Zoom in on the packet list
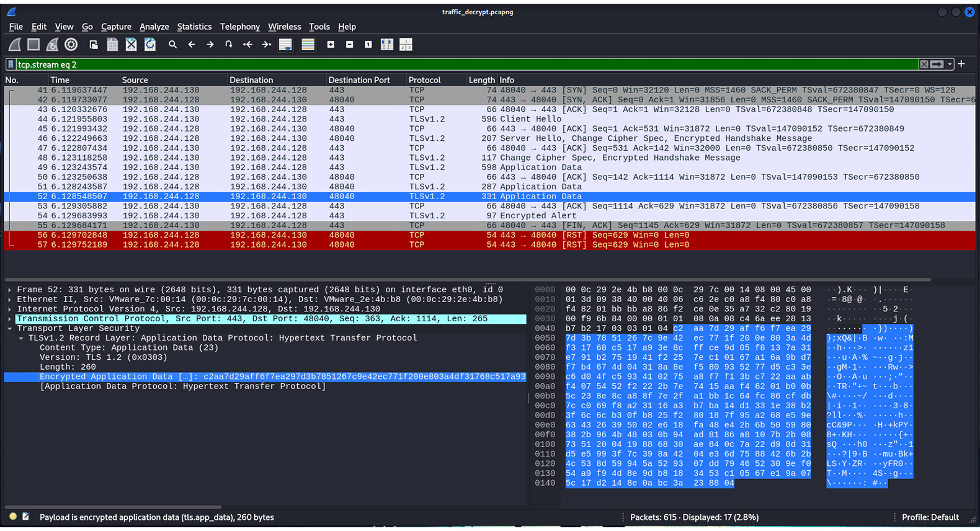 click(x=330, y=44)
